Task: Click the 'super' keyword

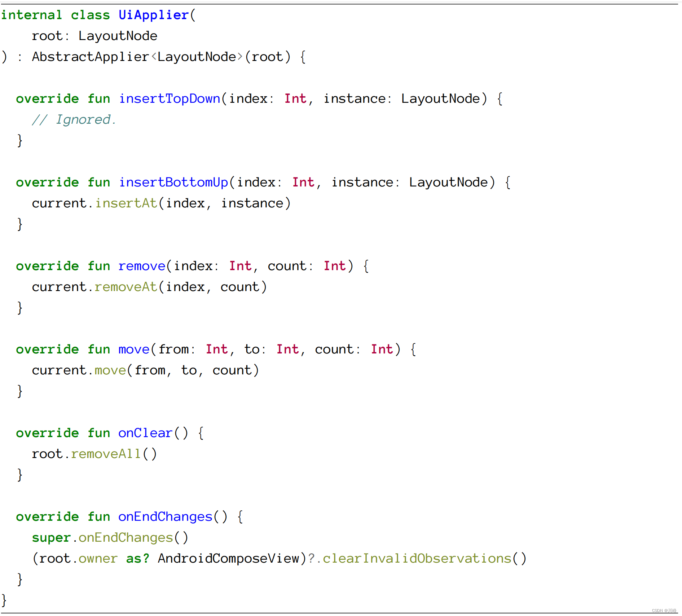Action: pyautogui.click(x=51, y=538)
